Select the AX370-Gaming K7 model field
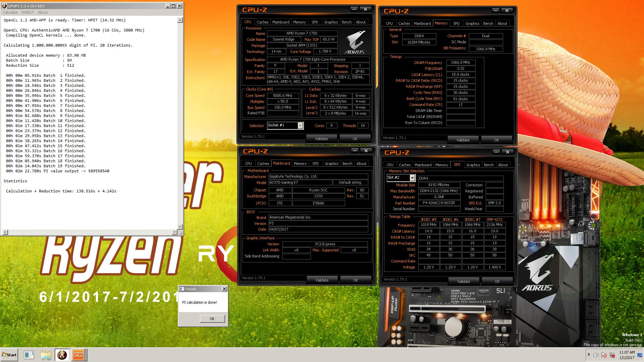The image size is (644, 362). (x=300, y=183)
